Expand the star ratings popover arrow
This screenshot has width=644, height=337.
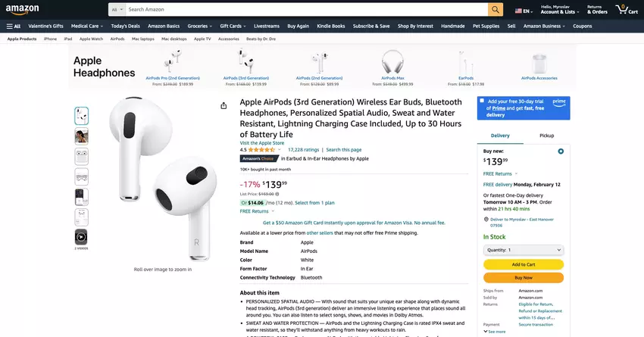[280, 150]
